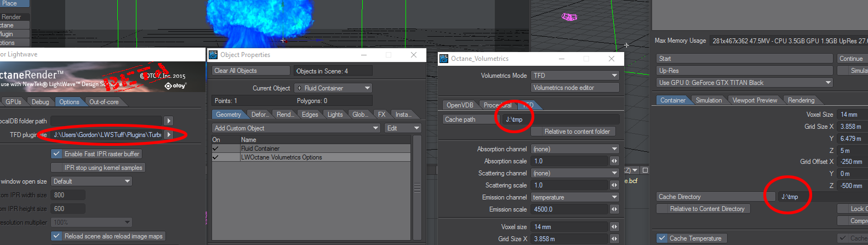Toggle Relative to content folder in Octane_Volumetrics

tap(574, 132)
